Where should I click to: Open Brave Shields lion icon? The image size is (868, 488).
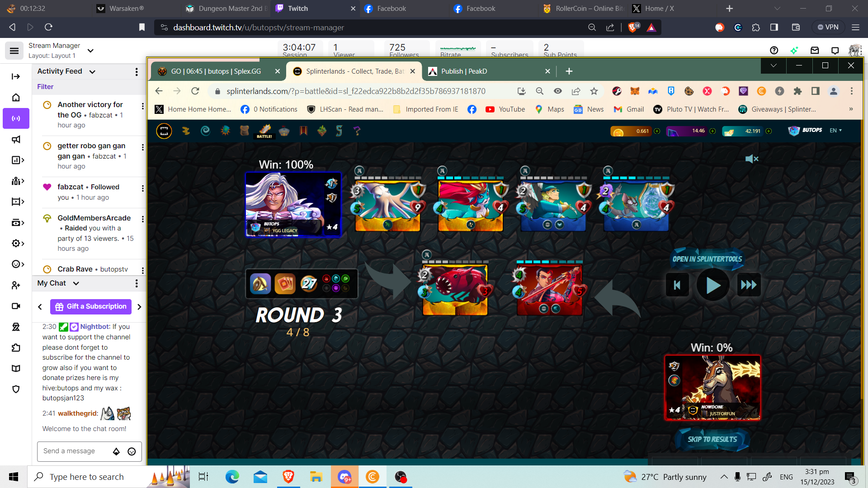pos(632,27)
